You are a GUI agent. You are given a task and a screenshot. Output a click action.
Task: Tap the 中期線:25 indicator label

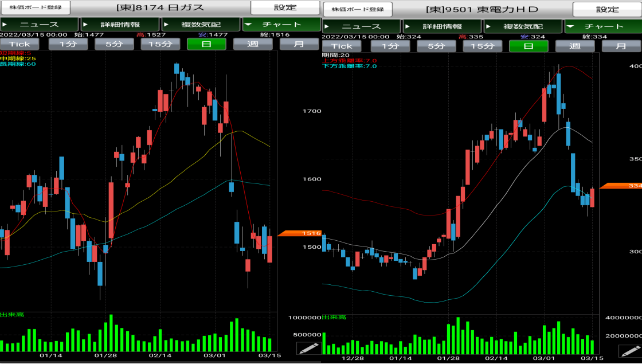click(x=18, y=58)
